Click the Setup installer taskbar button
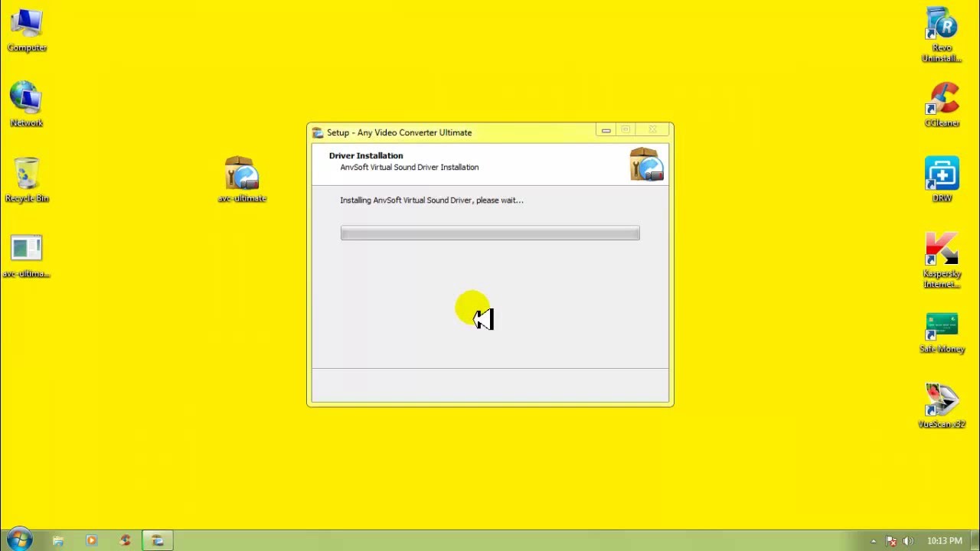 coord(158,540)
